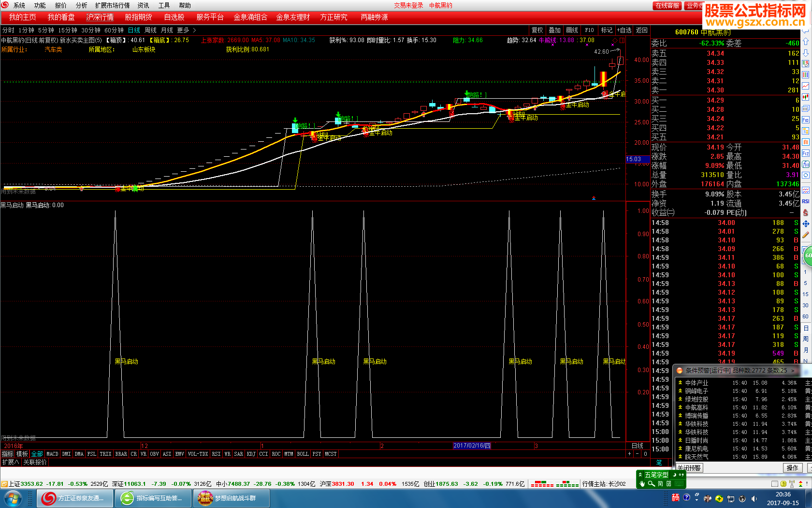Select the KDJ indicator tab
The height and width of the screenshot is (508, 812).
(251, 454)
